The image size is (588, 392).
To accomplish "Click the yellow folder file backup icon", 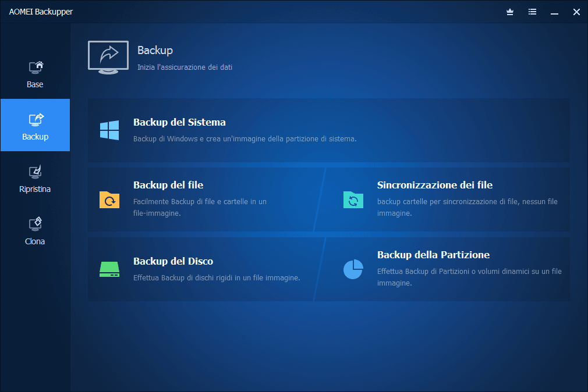I will point(109,199).
